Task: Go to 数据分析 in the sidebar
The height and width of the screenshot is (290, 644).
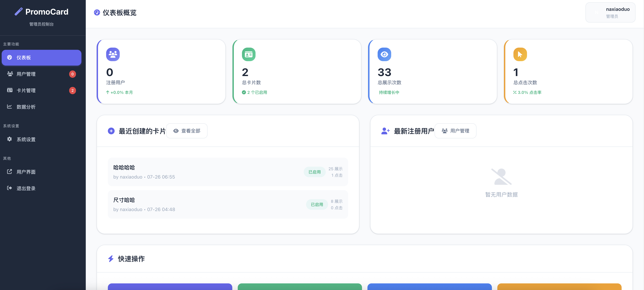Action: point(26,107)
